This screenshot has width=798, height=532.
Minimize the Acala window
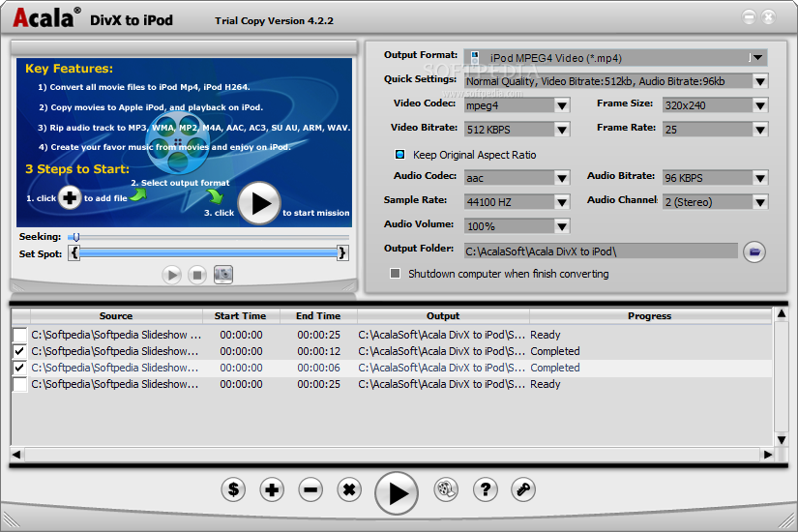point(749,17)
